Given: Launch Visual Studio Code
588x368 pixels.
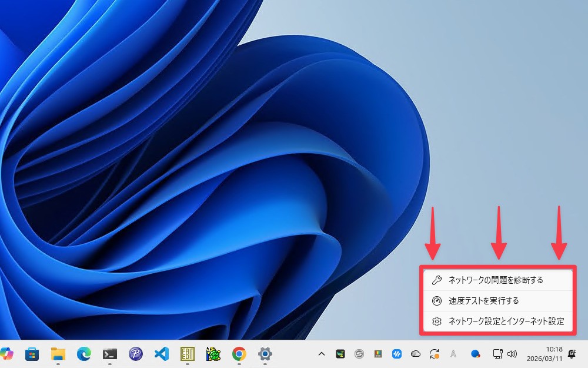Looking at the screenshot, I should [x=162, y=354].
